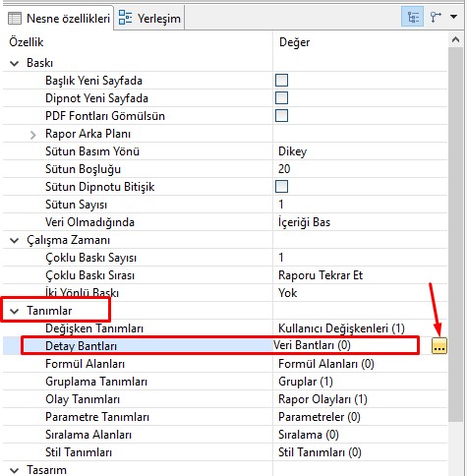This screenshot has width=467, height=476.
Task: Collapse the Tanımlar section chevron
Action: [x=15, y=311]
